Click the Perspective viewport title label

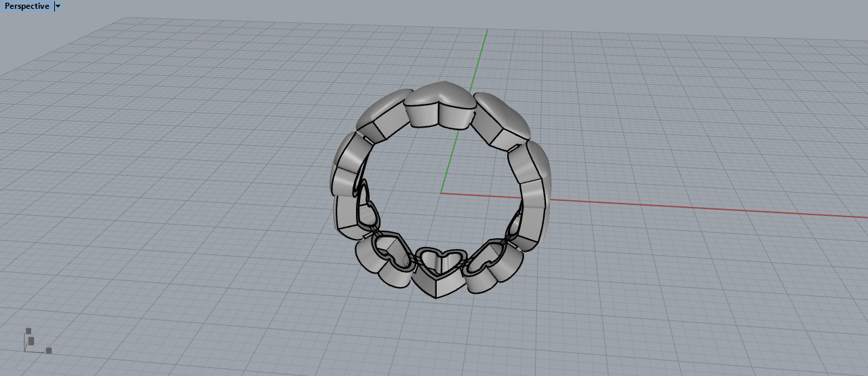point(27,6)
